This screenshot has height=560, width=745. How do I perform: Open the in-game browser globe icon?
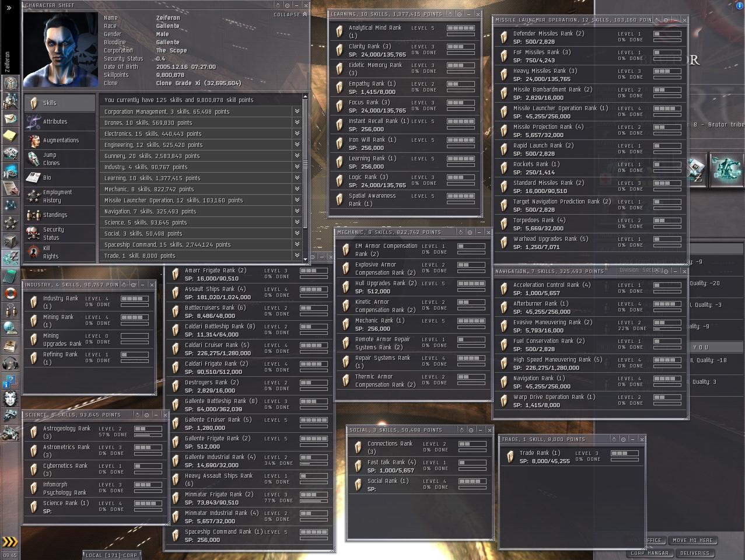pos(10,328)
